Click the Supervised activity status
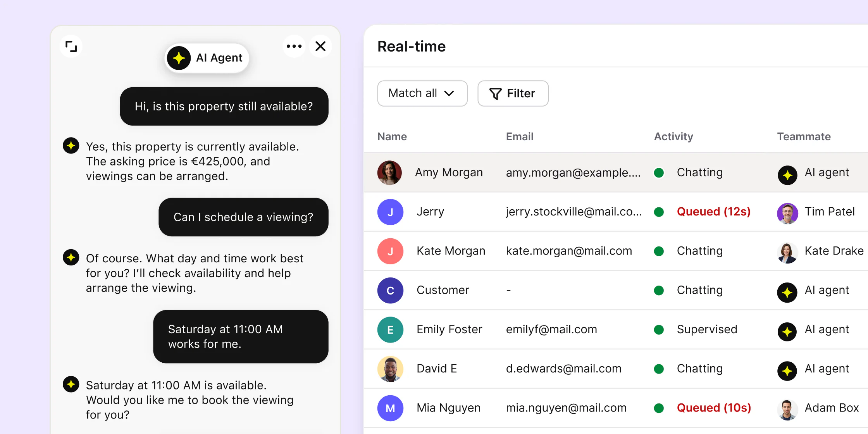Viewport: 868px width, 434px height. point(707,329)
